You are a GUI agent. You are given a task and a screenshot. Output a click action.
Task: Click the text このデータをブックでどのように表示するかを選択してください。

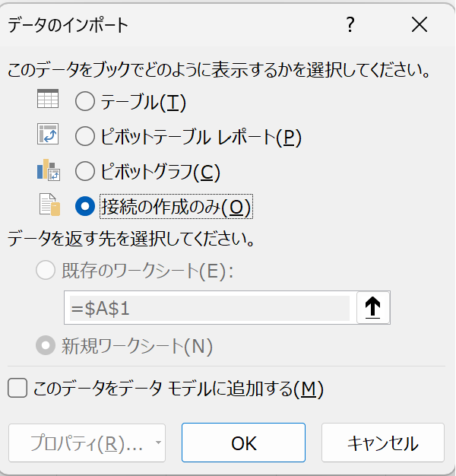[x=219, y=70]
